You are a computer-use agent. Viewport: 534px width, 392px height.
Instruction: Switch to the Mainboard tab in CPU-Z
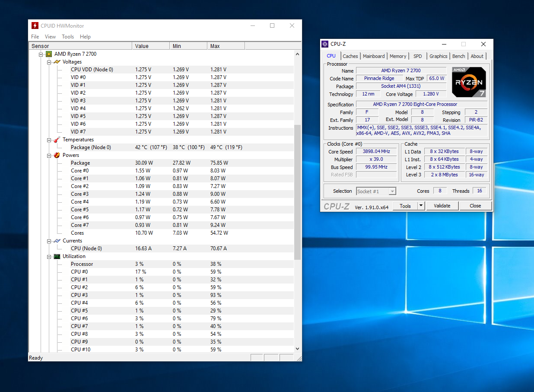coord(374,56)
